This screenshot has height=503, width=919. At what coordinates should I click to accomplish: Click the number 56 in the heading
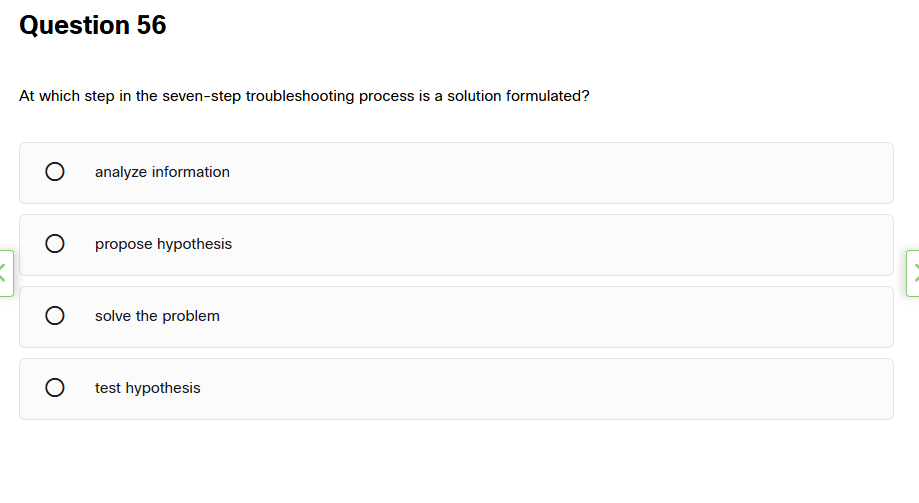pyautogui.click(x=152, y=25)
